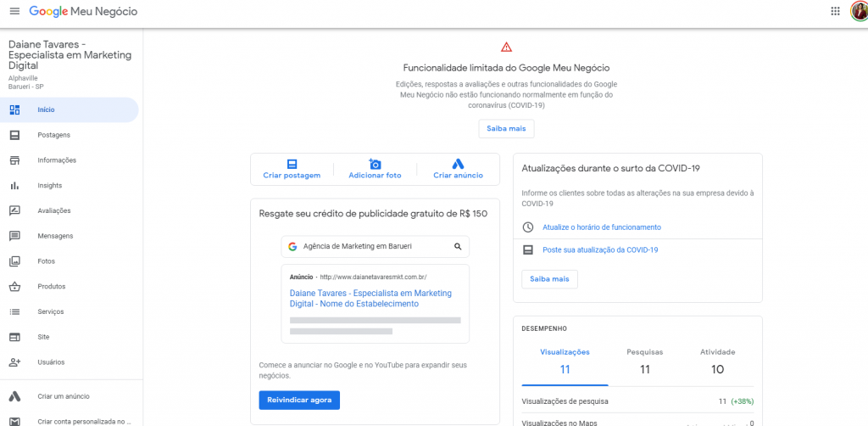Click the Agência de Marketing em Barueri search box

[x=375, y=246]
